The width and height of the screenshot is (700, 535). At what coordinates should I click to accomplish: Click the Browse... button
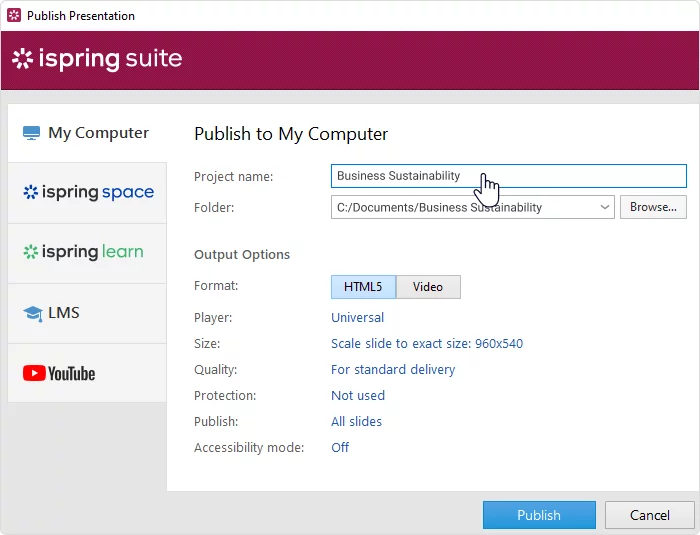click(653, 207)
